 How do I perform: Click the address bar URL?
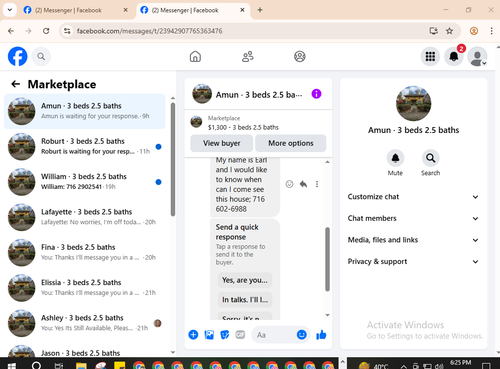pyautogui.click(x=149, y=31)
